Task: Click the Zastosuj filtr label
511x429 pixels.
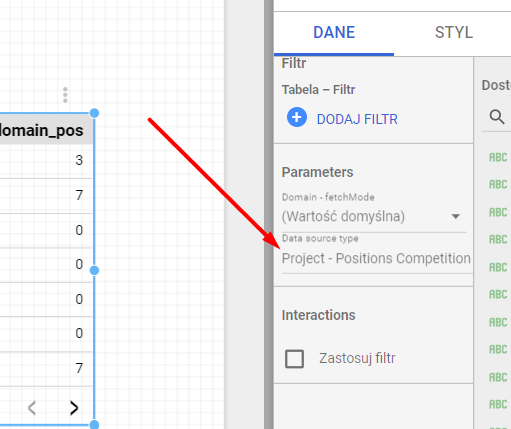Action: [x=357, y=358]
